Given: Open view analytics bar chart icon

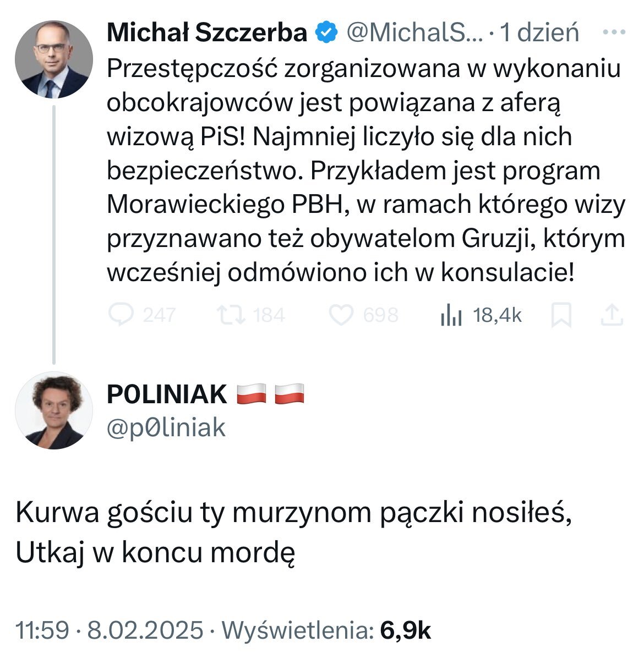Looking at the screenshot, I should (x=450, y=316).
